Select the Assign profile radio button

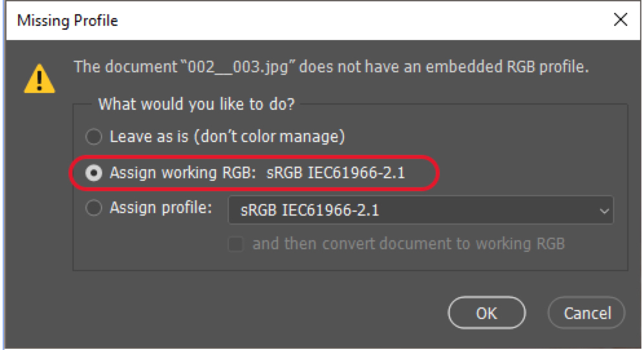pyautogui.click(x=94, y=208)
